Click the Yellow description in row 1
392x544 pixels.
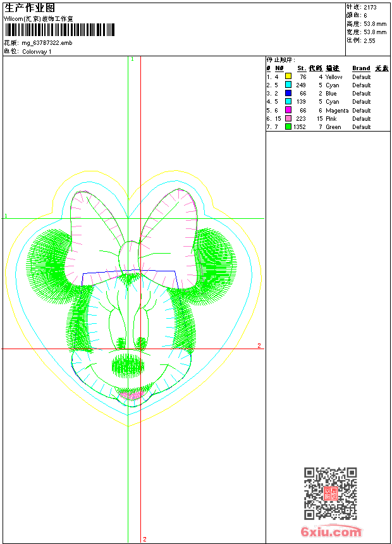[334, 77]
